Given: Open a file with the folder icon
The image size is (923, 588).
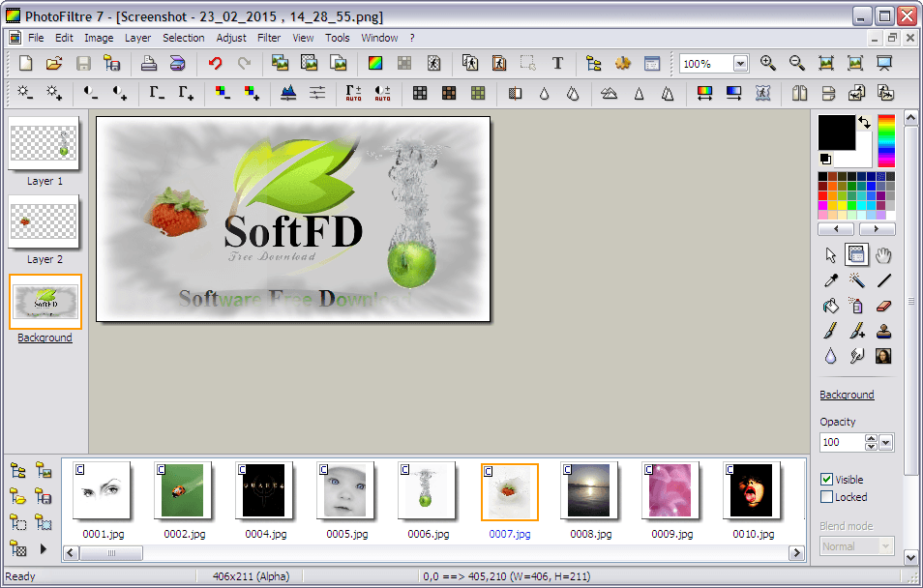Looking at the screenshot, I should pyautogui.click(x=54, y=63).
